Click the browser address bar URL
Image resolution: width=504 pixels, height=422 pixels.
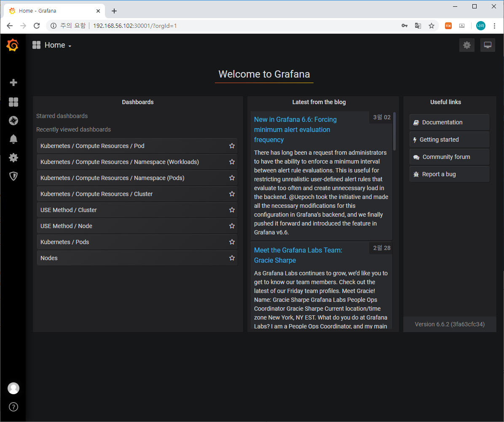click(x=135, y=26)
